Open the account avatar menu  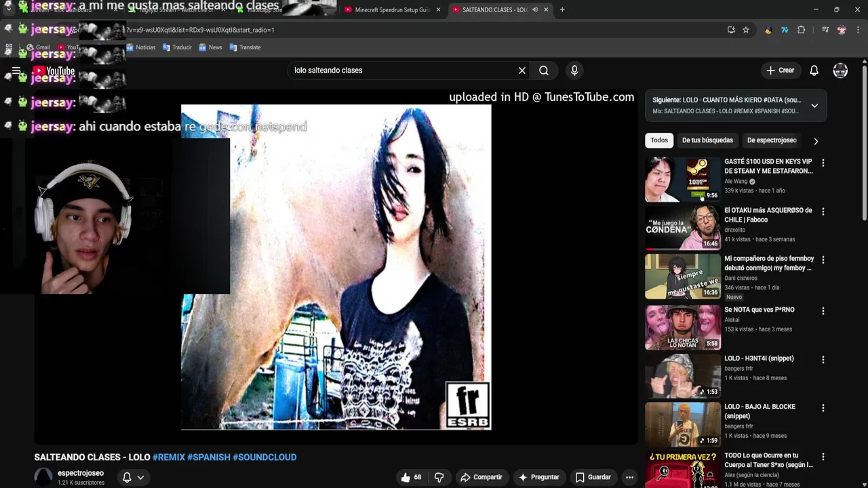tap(840, 70)
